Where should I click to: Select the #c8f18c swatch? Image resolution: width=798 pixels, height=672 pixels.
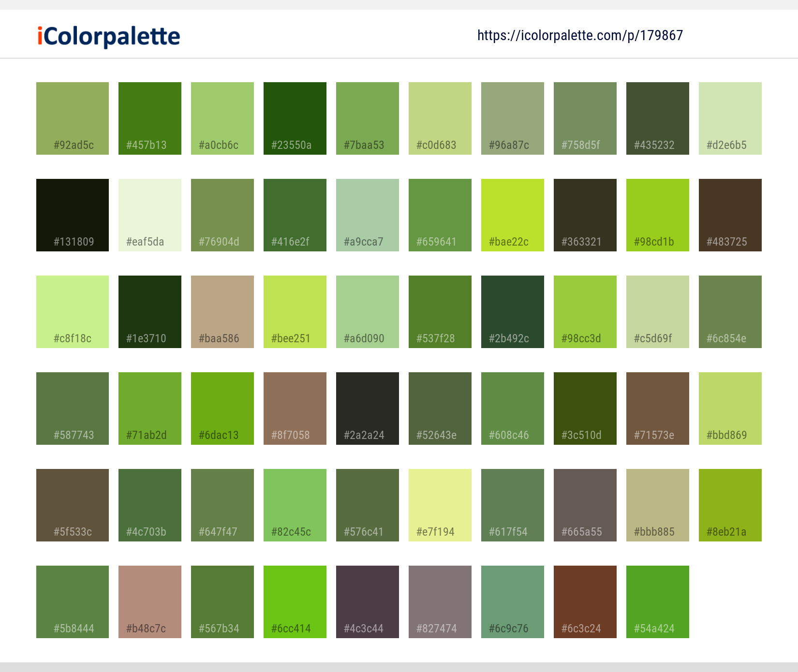click(x=73, y=312)
